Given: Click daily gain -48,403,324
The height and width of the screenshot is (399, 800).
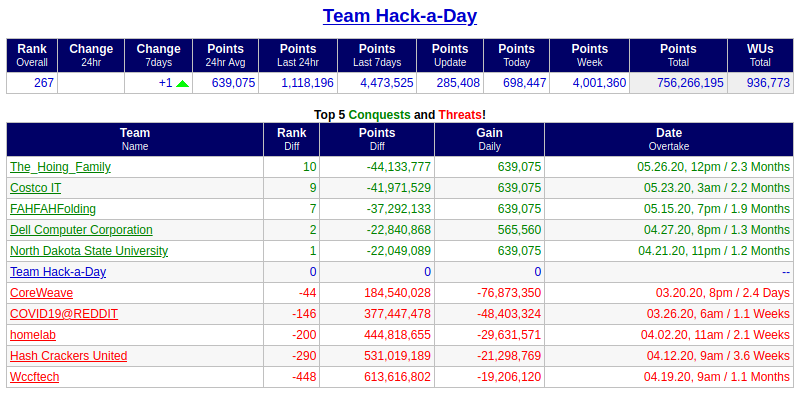Looking at the screenshot, I should [509, 314].
